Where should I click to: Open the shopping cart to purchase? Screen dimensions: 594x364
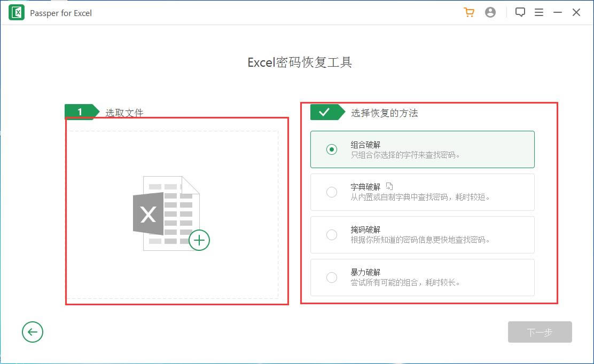pos(469,12)
